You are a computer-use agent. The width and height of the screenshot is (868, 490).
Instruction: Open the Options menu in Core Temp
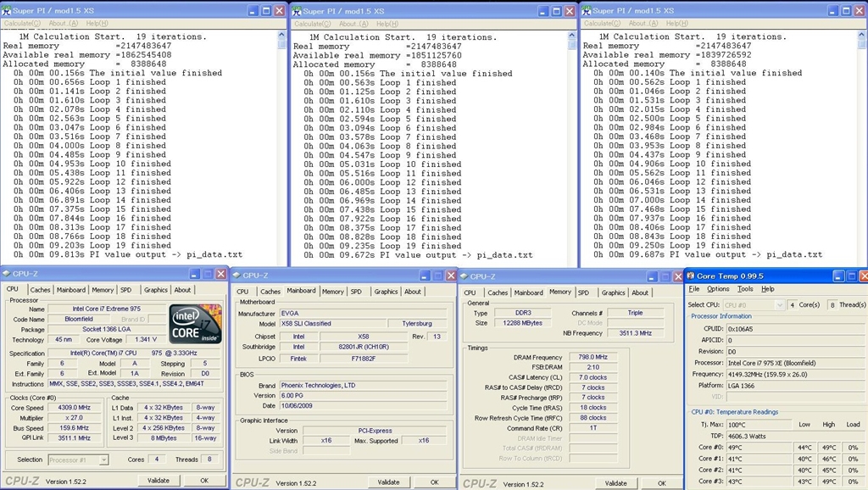tap(717, 289)
